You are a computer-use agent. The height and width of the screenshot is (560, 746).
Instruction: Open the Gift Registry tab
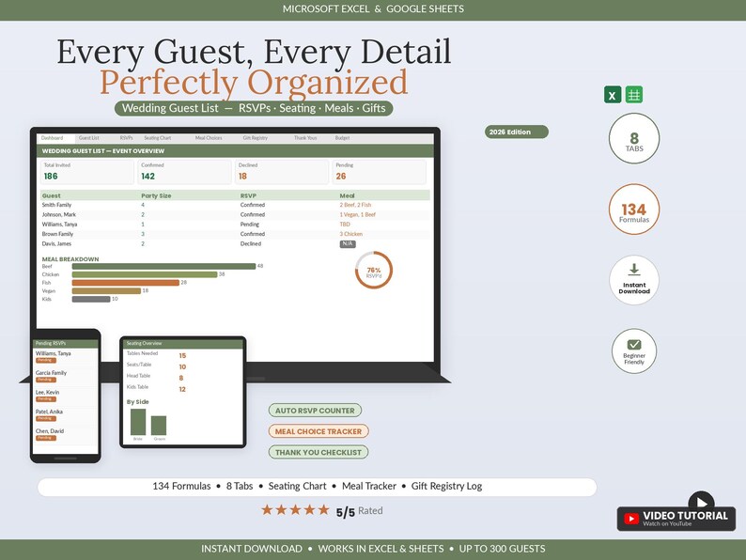(x=255, y=138)
